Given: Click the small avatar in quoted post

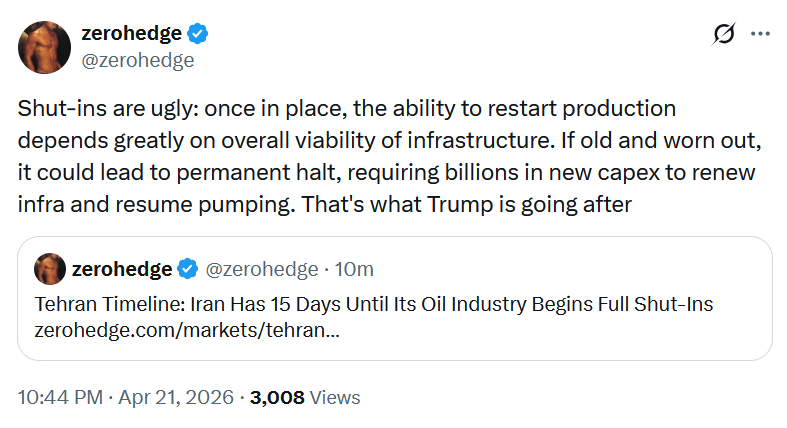Looking at the screenshot, I should 49,268.
